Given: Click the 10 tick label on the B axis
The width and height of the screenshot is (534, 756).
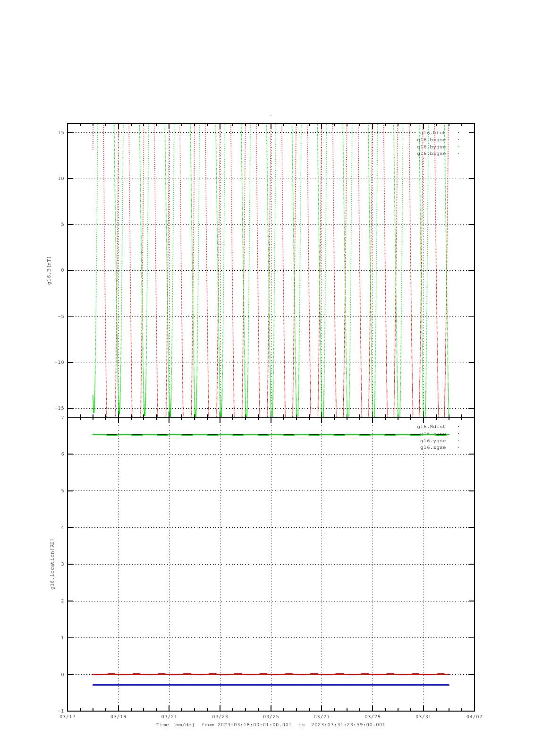Looking at the screenshot, I should point(61,179).
